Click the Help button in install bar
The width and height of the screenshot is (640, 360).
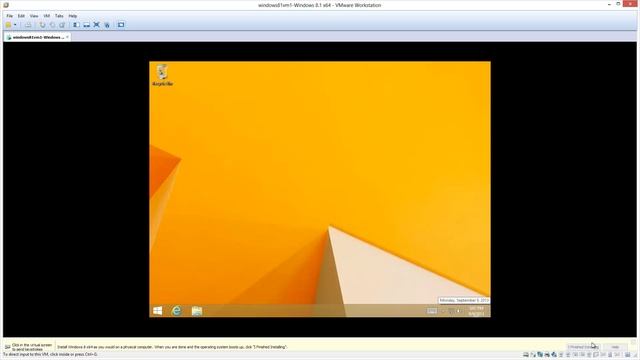(615, 347)
